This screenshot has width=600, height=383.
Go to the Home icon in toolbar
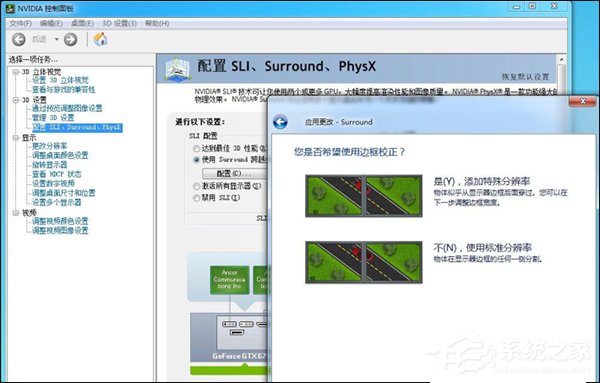pos(100,39)
